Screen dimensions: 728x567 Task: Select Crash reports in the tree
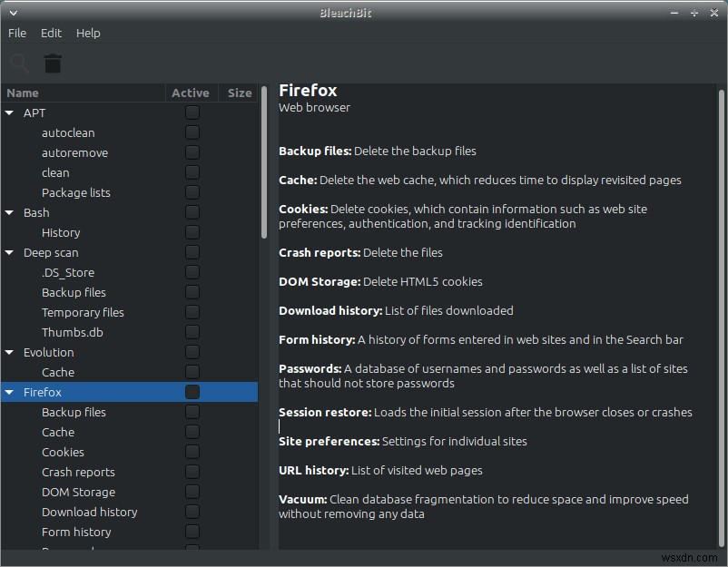[78, 472]
